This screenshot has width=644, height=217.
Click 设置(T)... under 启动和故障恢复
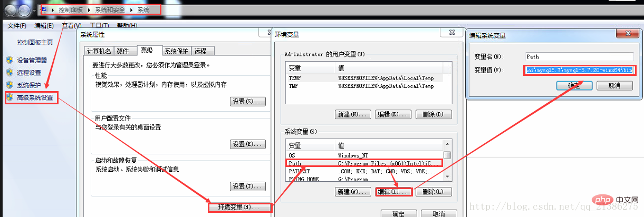pyautogui.click(x=248, y=186)
